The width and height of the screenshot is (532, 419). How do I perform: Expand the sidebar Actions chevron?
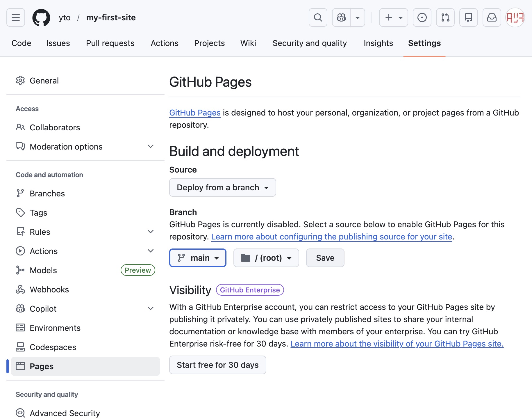(151, 251)
